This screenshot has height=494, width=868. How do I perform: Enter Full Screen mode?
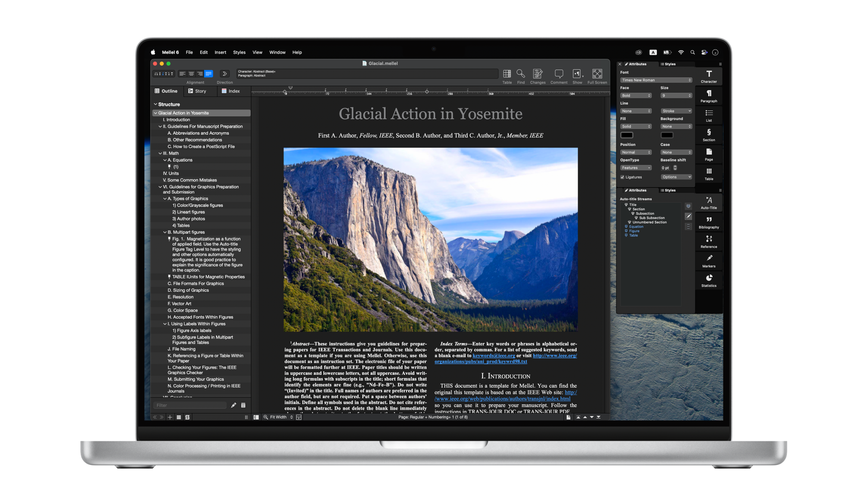597,76
